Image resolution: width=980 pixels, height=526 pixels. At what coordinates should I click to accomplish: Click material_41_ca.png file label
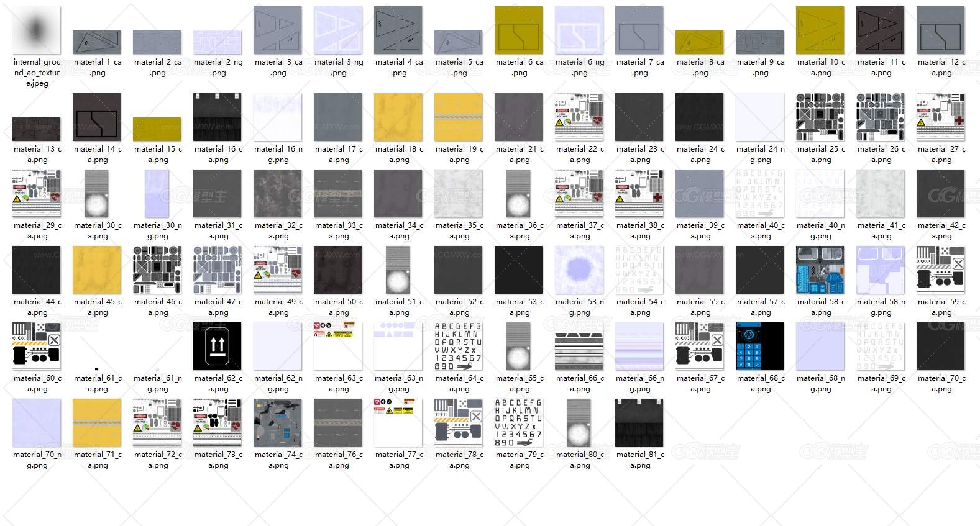coord(881,230)
